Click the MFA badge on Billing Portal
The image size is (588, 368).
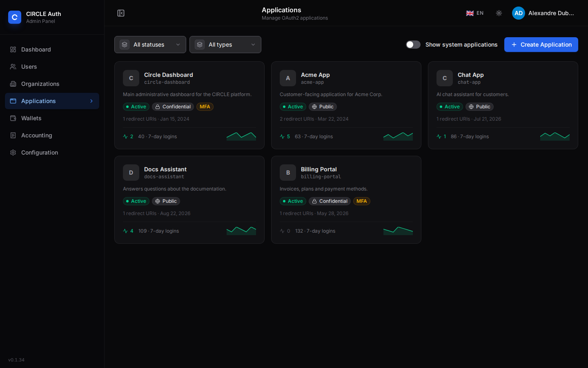tap(362, 201)
